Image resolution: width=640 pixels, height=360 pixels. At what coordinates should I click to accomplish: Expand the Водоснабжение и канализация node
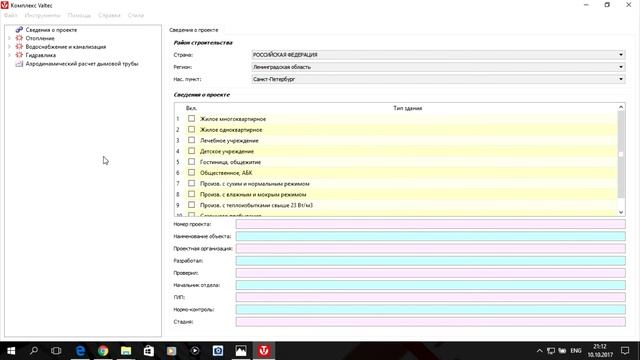click(9, 47)
